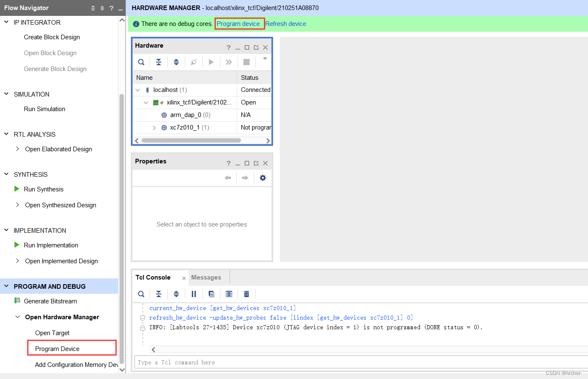Click Tcl Console horizontal scroll left arrow

click(x=153, y=350)
